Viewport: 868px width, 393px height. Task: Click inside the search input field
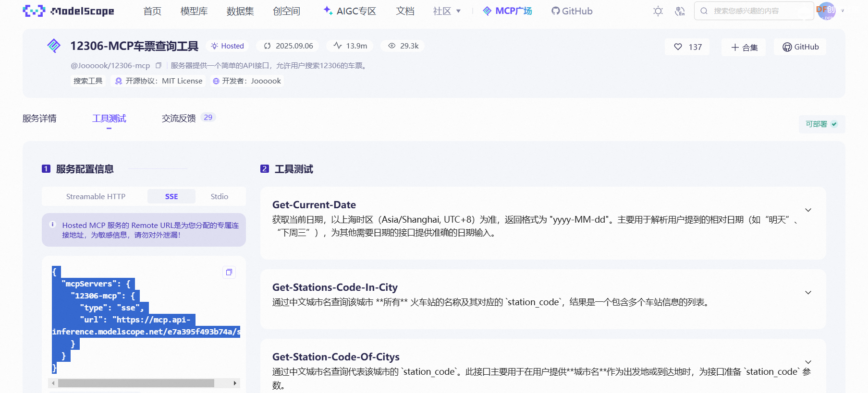point(754,11)
